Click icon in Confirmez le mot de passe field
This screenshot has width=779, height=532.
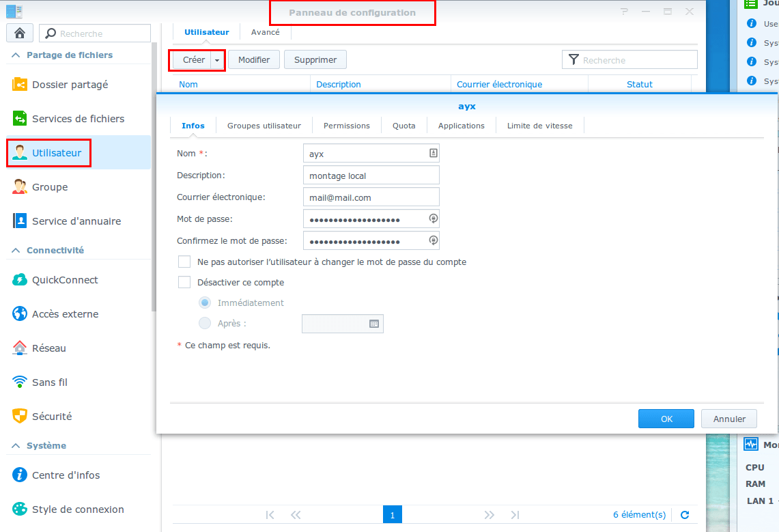point(434,240)
